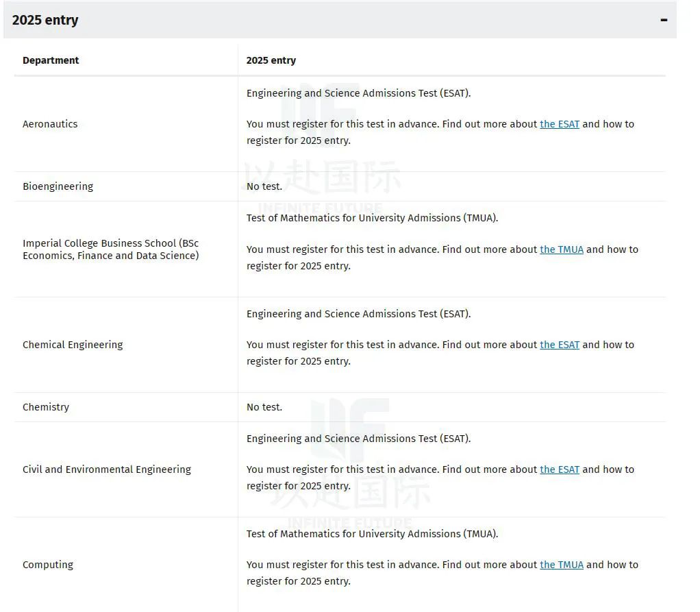Click the No test text for Bioengineering
The width and height of the screenshot is (700, 612).
pyautogui.click(x=264, y=186)
